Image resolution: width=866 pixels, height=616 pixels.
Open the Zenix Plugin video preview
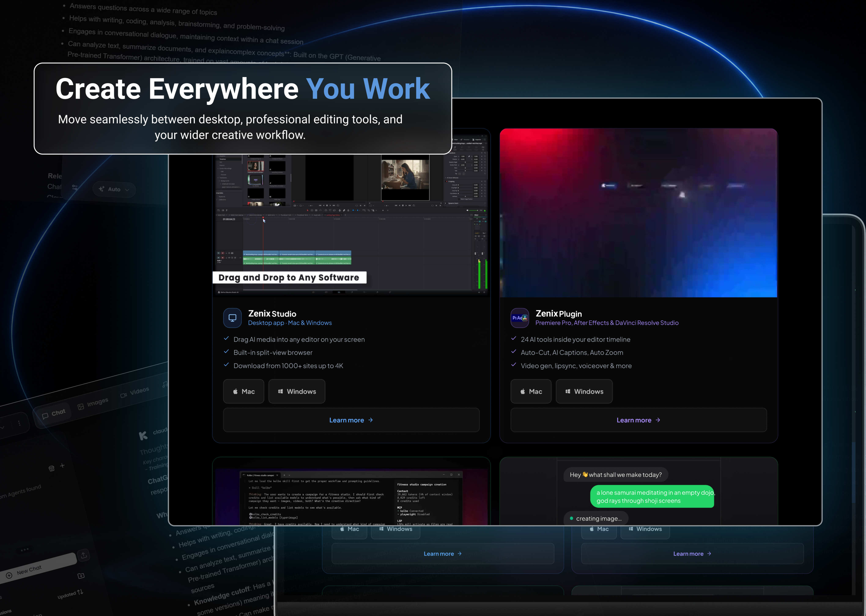[639, 212]
